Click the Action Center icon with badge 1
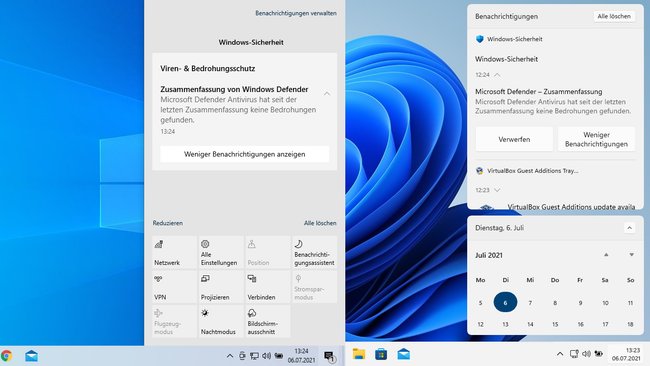The width and height of the screenshot is (650, 366). coord(330,356)
